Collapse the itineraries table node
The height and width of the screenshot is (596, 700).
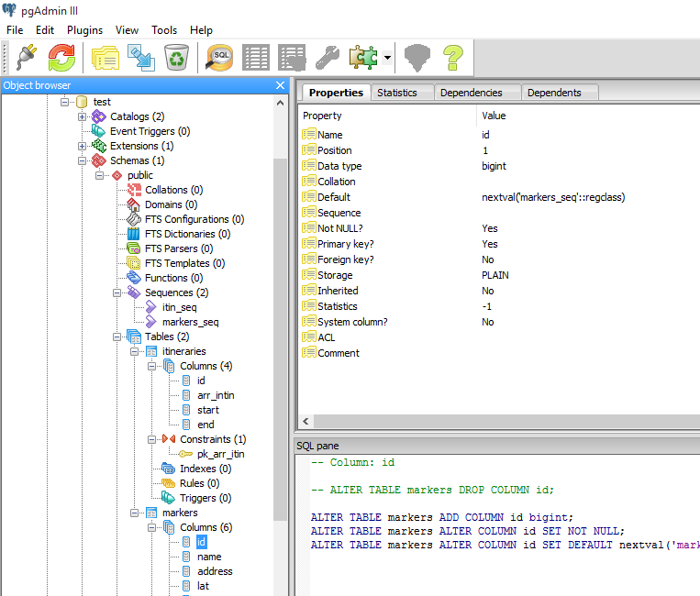[x=134, y=351]
